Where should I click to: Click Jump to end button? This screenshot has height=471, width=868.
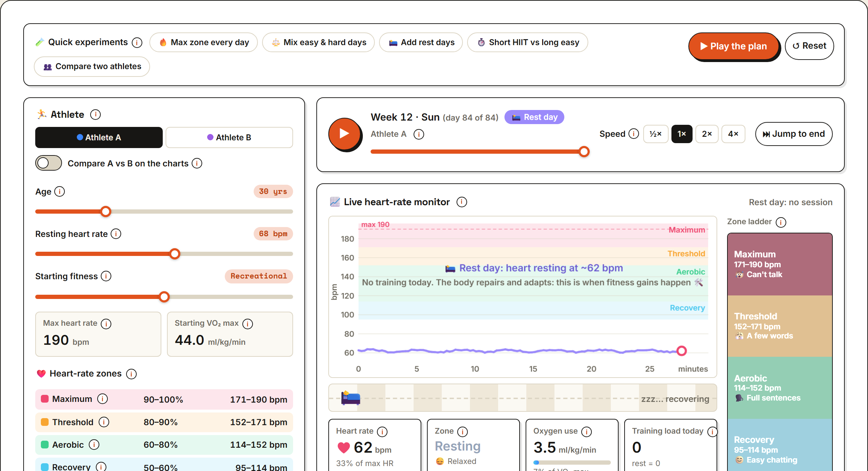click(x=794, y=134)
